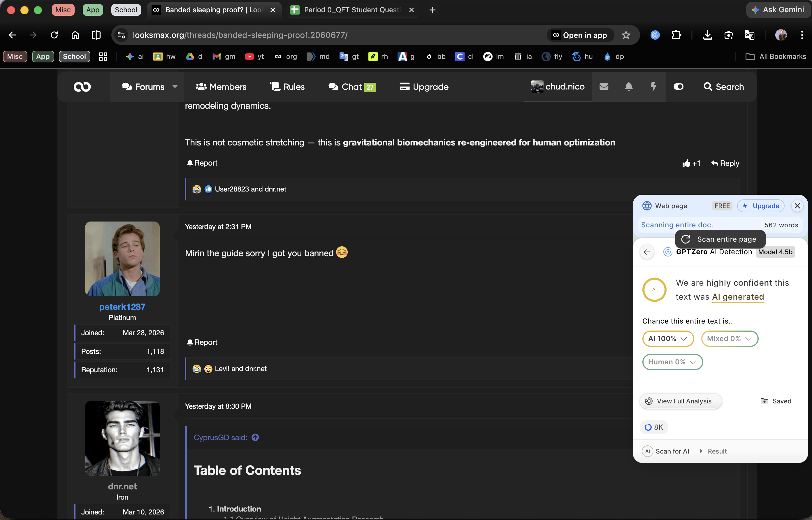812x520 pixels.
Task: Click View Full Analysis button
Action: coord(680,401)
